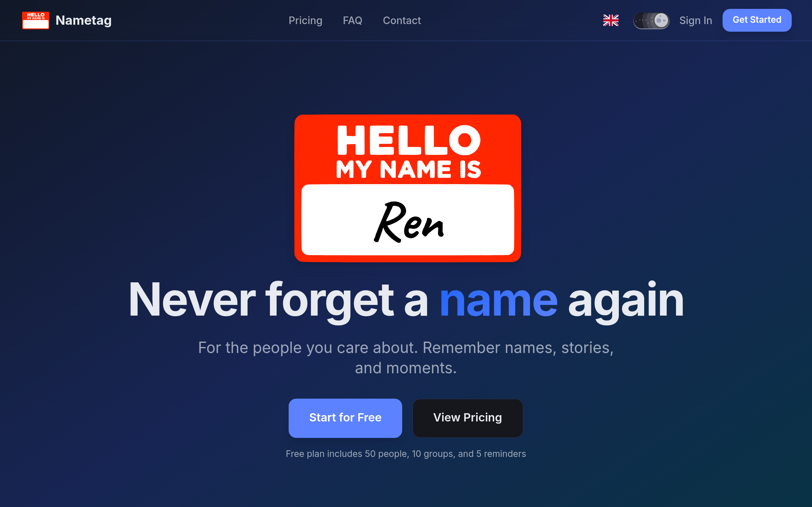Open the UK flag language selector

point(610,21)
